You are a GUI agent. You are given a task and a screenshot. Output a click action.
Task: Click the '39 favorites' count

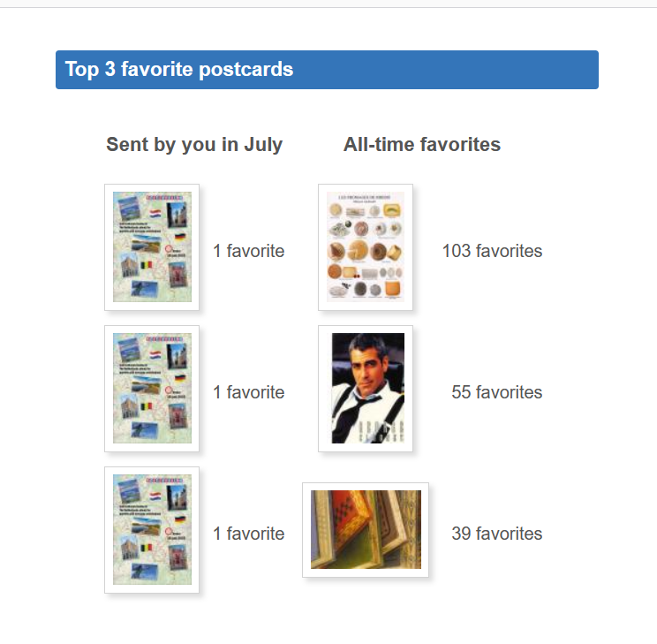click(496, 534)
